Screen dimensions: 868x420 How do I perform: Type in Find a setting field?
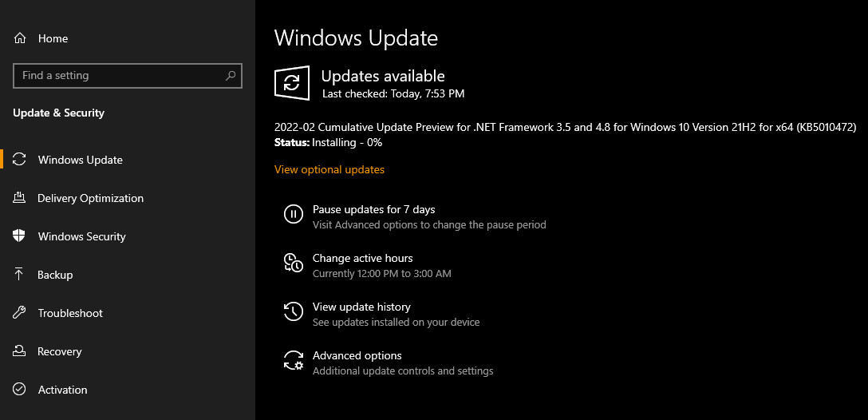tap(120, 76)
